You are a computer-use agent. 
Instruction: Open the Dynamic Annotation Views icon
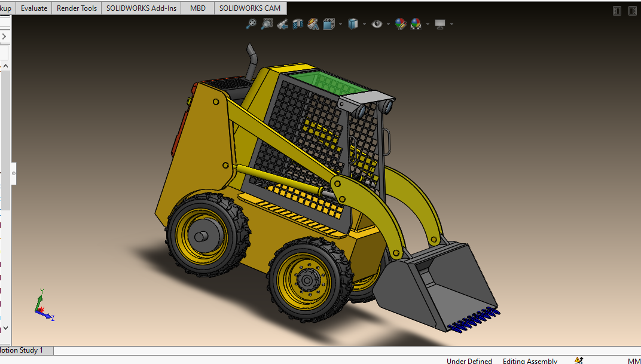click(x=313, y=24)
